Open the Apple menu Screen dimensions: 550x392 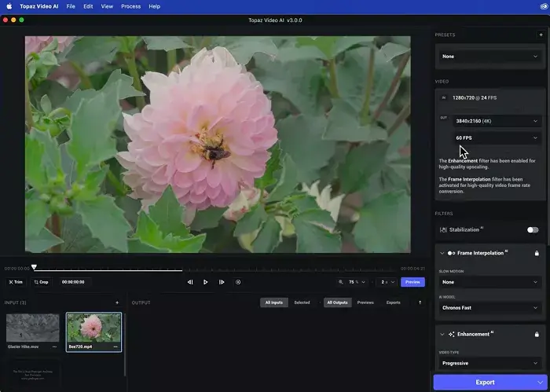pyautogui.click(x=9, y=6)
